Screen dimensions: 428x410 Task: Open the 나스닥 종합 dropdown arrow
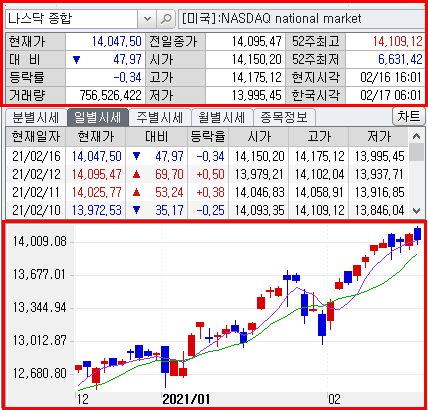pyautogui.click(x=147, y=19)
